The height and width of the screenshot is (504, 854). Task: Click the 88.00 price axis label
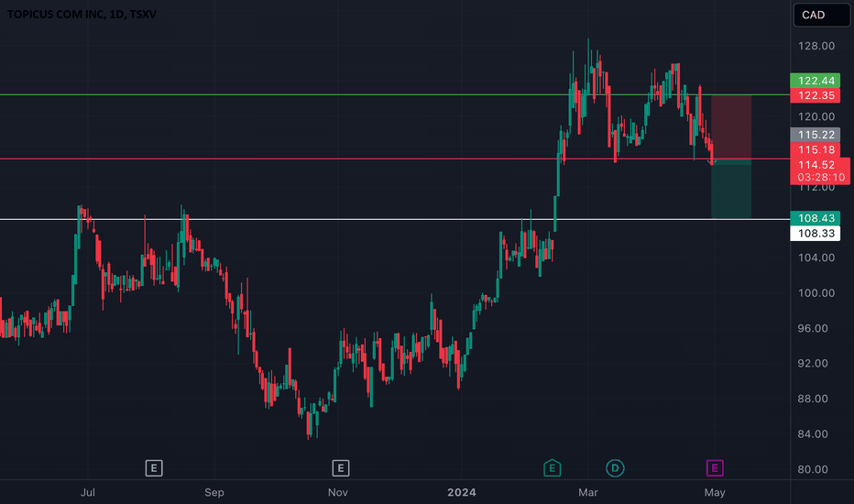coord(812,399)
